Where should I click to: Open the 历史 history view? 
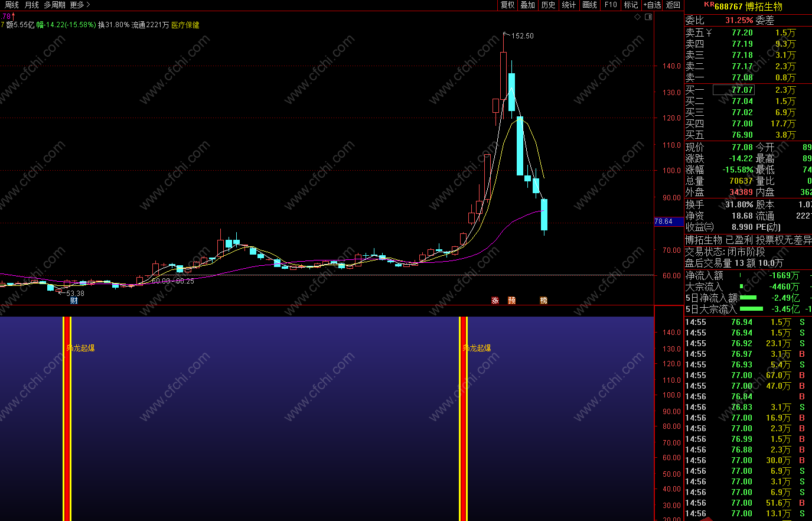(548, 5)
